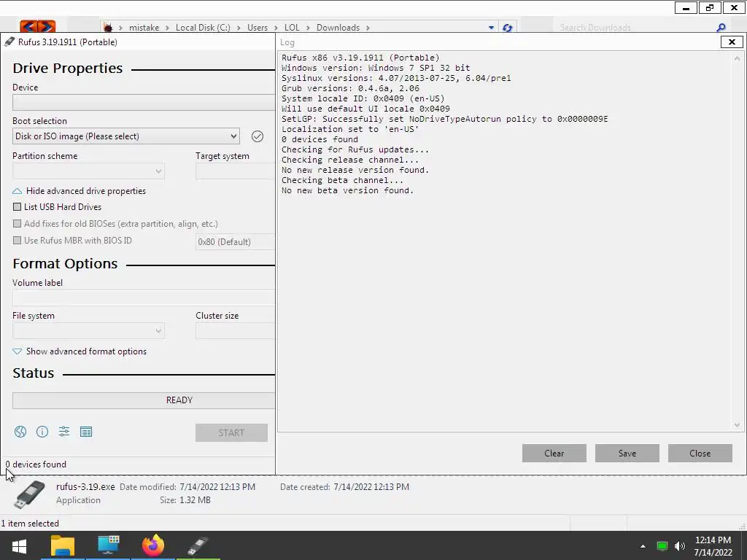747x560 pixels.
Task: Open File Explorer from the taskbar
Action: (x=63, y=545)
